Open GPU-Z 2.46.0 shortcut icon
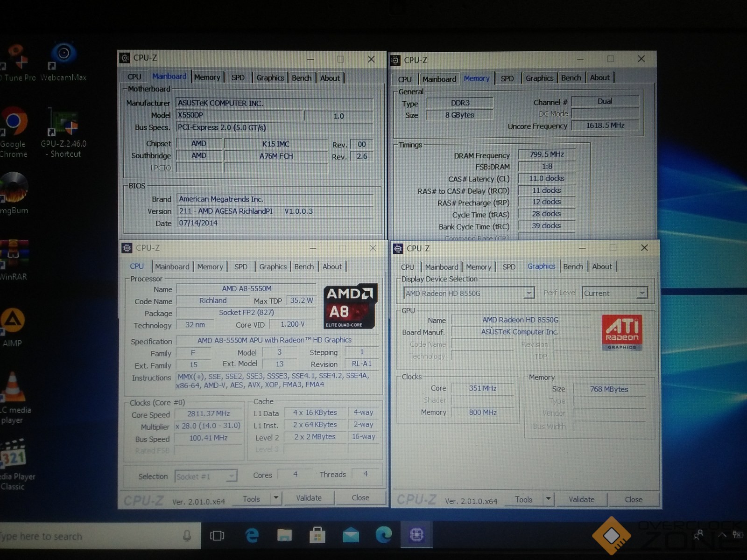 coord(63,122)
